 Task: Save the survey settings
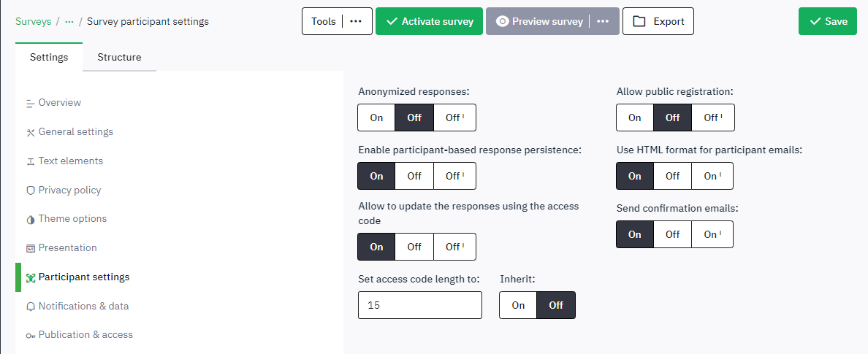tap(828, 21)
